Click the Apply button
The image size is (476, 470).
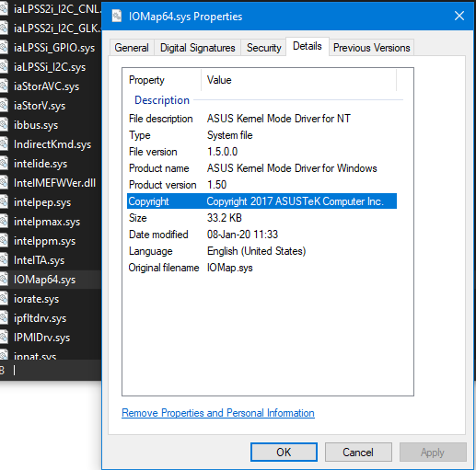pyautogui.click(x=433, y=452)
